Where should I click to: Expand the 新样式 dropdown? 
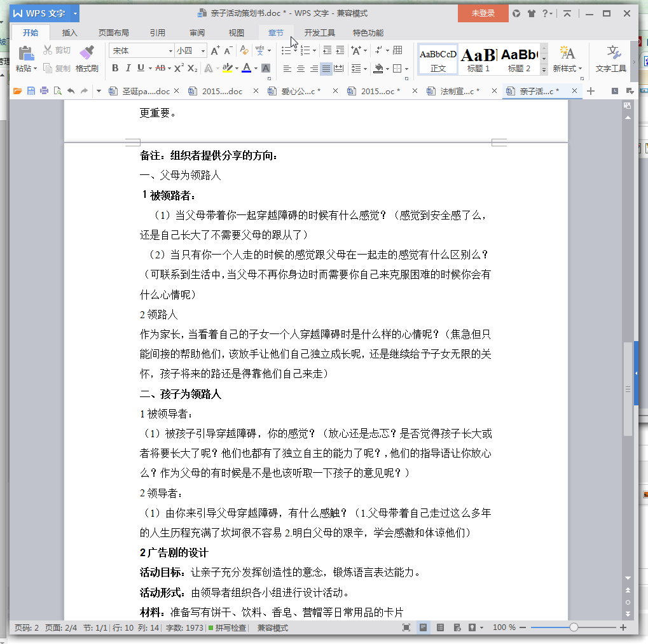tap(567, 68)
